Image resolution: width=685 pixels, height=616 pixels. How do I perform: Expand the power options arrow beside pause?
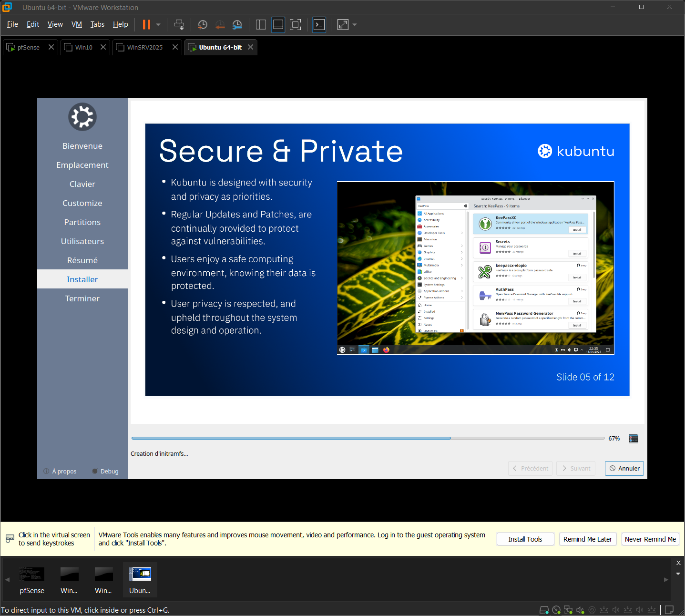pos(158,25)
